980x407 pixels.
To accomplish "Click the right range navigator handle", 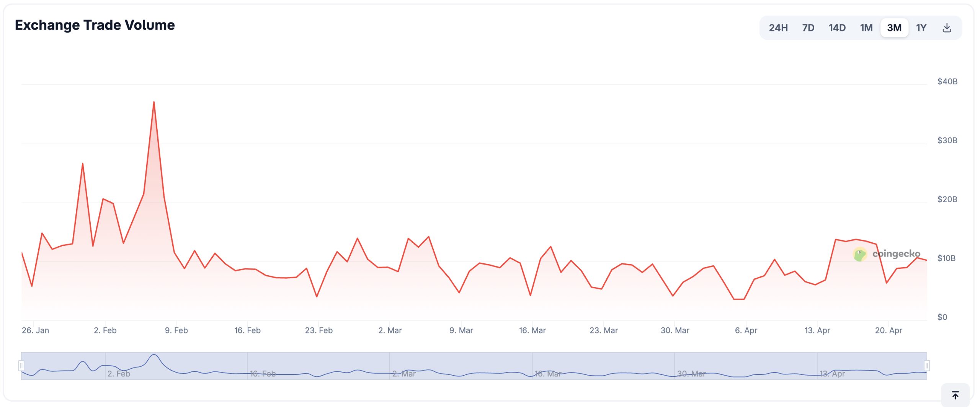I will (927, 366).
